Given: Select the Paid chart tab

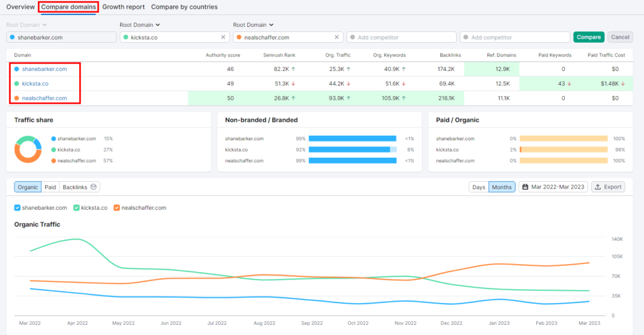Looking at the screenshot, I should coord(50,187).
